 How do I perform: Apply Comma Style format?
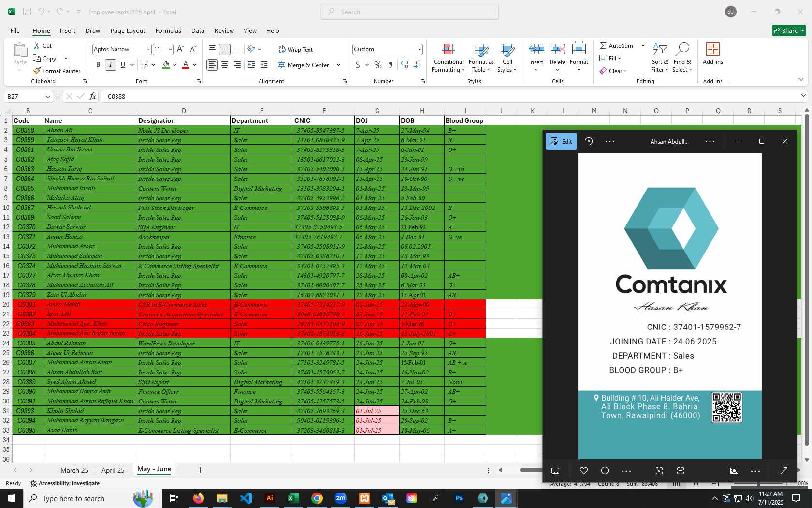391,65
